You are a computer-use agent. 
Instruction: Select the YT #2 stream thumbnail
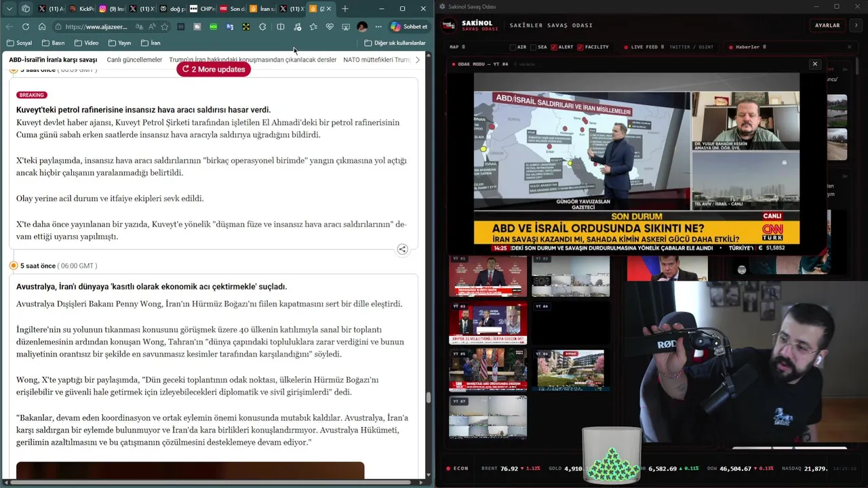click(x=570, y=276)
